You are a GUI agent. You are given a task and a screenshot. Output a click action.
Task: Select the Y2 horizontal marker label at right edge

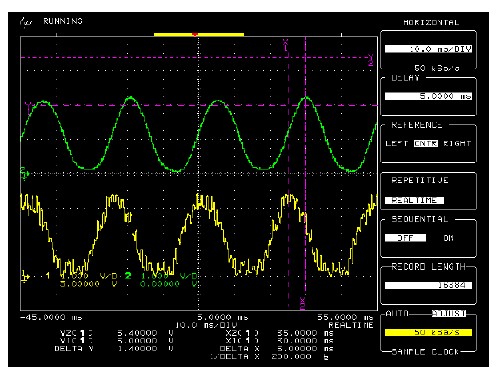(x=371, y=60)
